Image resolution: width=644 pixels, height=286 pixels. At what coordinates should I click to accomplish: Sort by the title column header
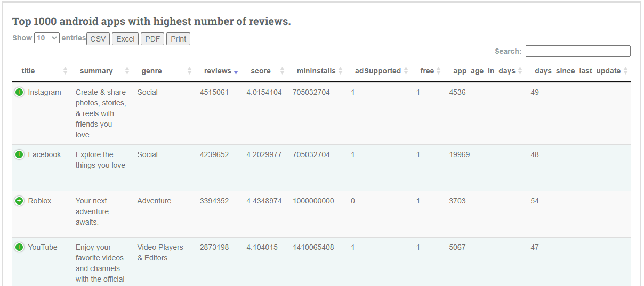point(42,71)
